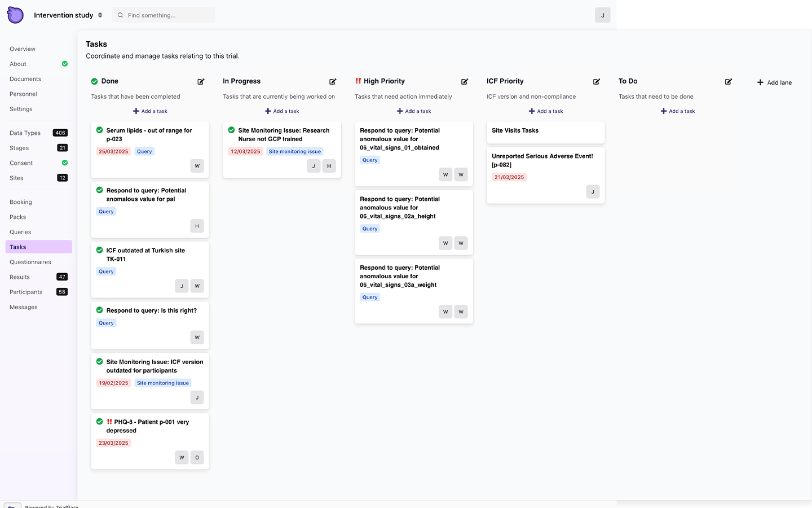
Task: Focus the Find something search field
Action: pos(164,15)
